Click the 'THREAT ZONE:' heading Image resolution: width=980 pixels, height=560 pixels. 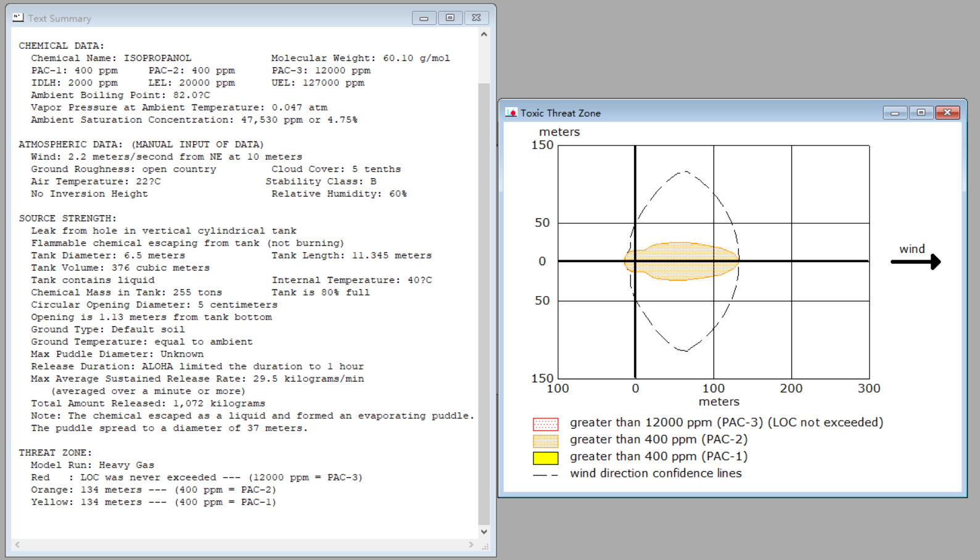pyautogui.click(x=56, y=453)
